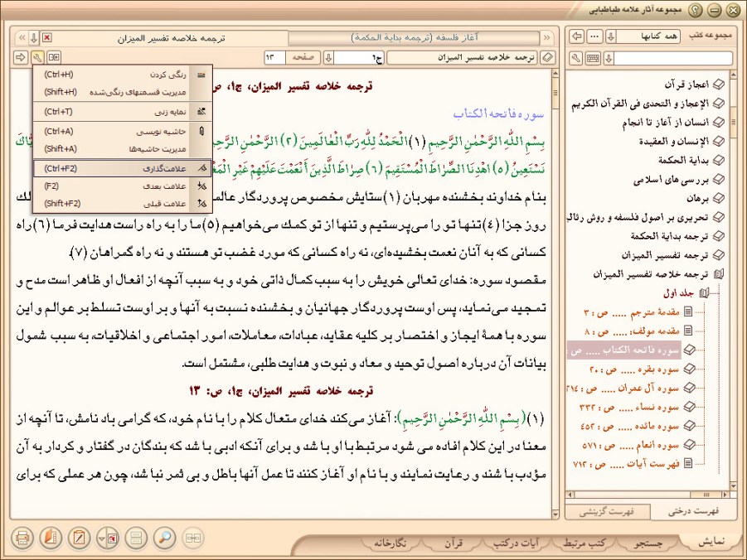Switch to the آیات درکتب bottom tab
The height and width of the screenshot is (560, 747).
tap(517, 543)
